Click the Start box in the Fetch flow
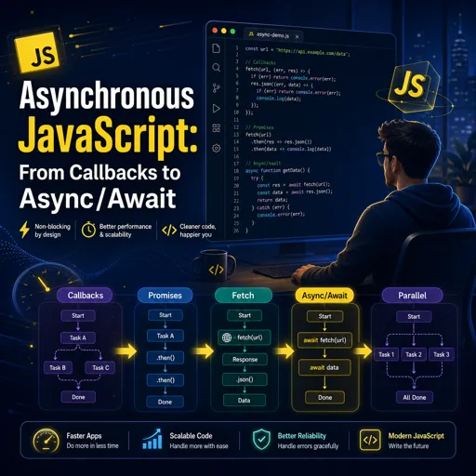 245,315
